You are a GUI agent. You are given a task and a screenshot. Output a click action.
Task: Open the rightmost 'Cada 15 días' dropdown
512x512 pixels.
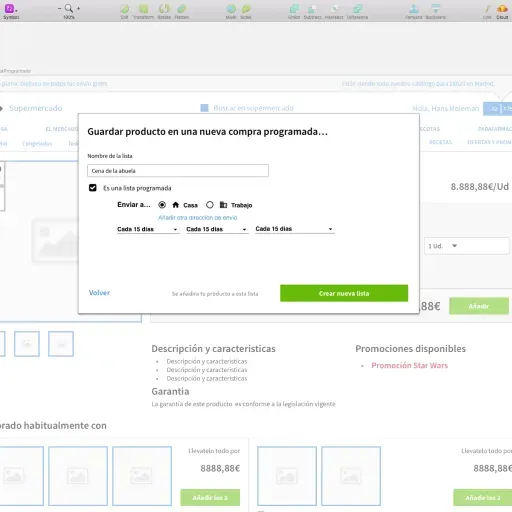(295, 229)
